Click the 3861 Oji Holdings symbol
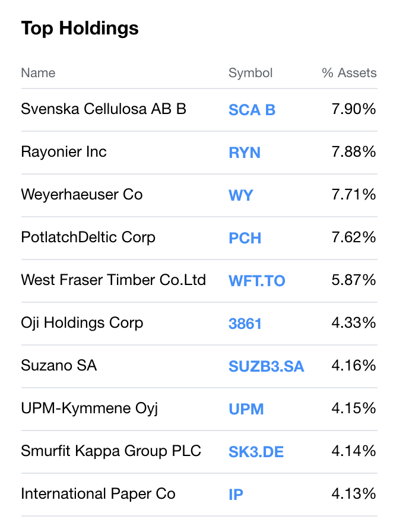This screenshot has height=532, width=406. (x=245, y=324)
